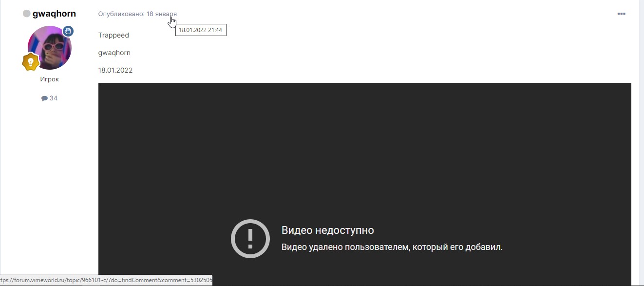Click the tooltip showing 18.01.2022 21:44

point(201,30)
